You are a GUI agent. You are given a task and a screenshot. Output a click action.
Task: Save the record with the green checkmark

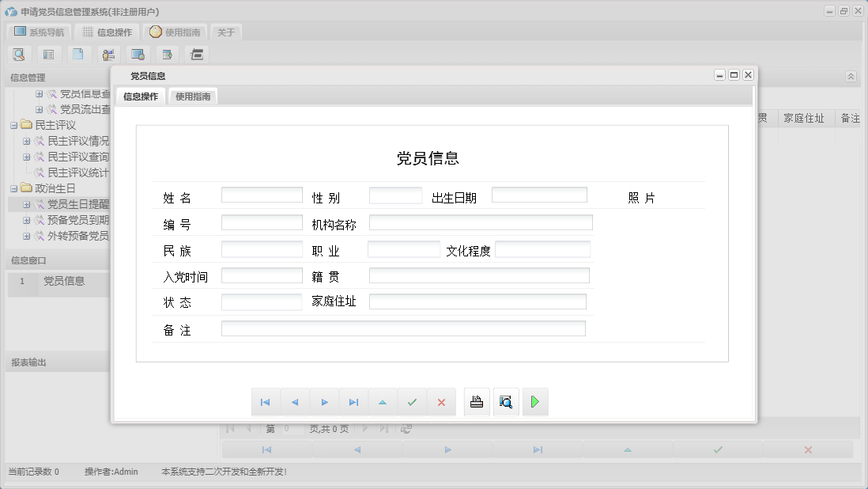(412, 401)
